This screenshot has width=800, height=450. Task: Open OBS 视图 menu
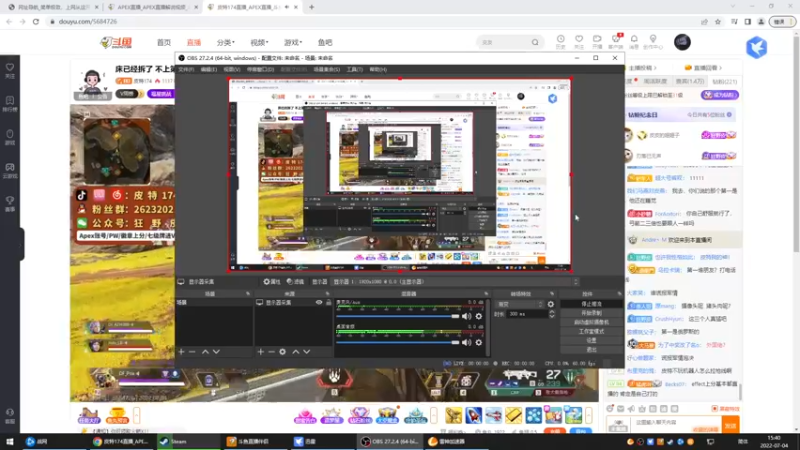pyautogui.click(x=231, y=69)
